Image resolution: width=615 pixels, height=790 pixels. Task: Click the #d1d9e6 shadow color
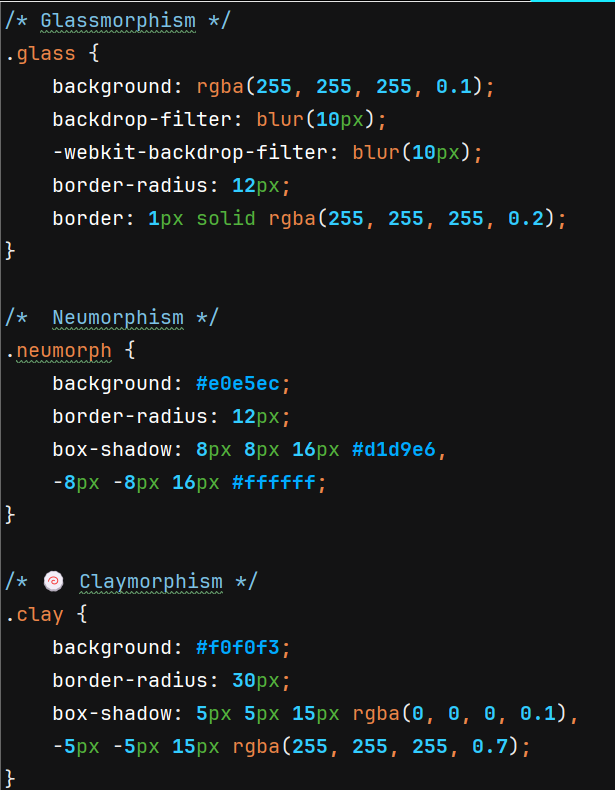(x=394, y=449)
